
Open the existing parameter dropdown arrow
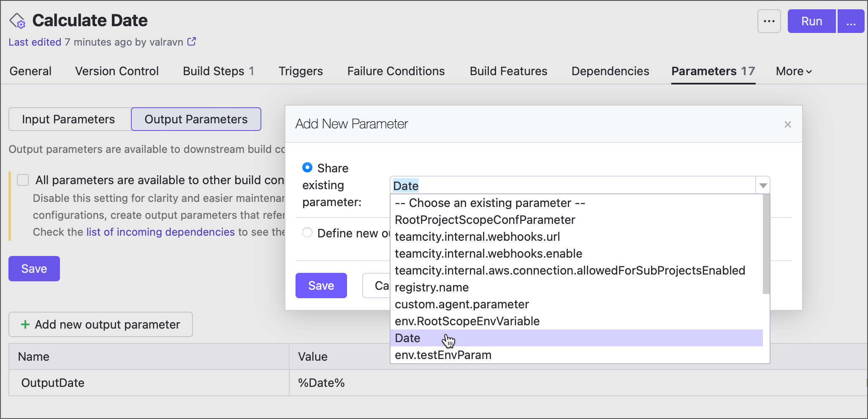tap(762, 185)
